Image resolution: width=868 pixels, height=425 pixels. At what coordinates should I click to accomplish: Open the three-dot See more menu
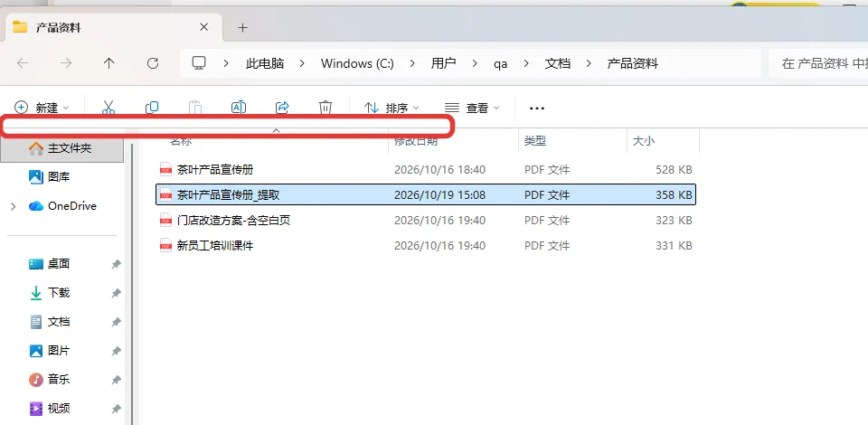[x=537, y=109]
